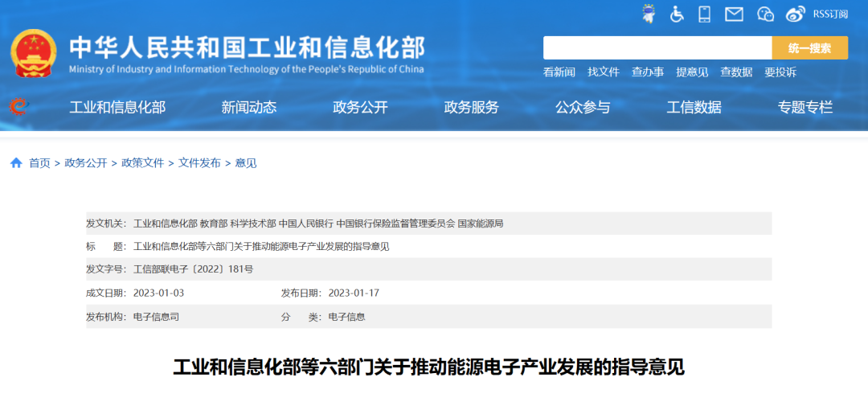
Task: Open the mobile version phone icon
Action: point(704,14)
